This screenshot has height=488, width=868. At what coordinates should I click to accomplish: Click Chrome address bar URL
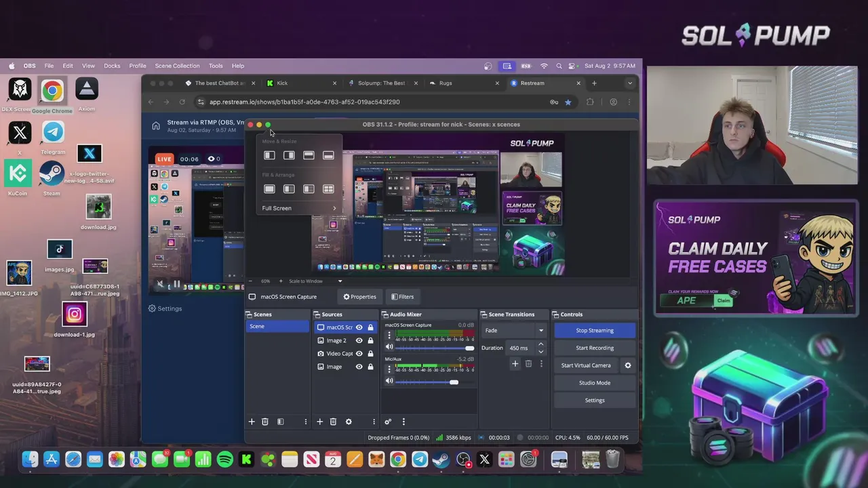pos(304,102)
